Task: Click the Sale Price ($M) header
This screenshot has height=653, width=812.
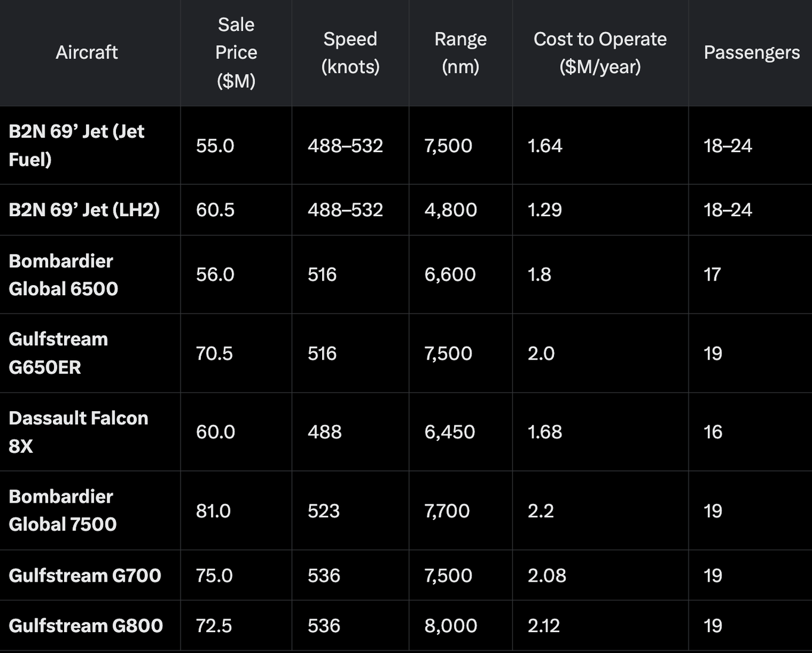Action: click(x=236, y=52)
